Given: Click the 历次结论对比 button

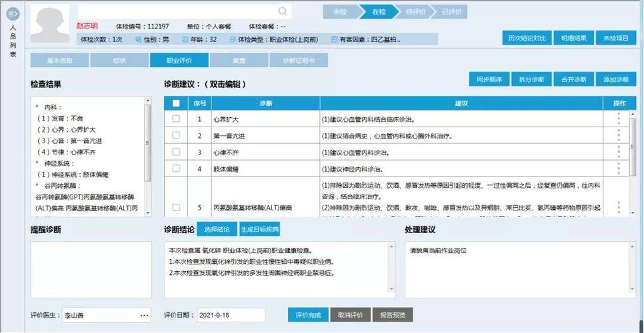Looking at the screenshot, I should (x=527, y=38).
